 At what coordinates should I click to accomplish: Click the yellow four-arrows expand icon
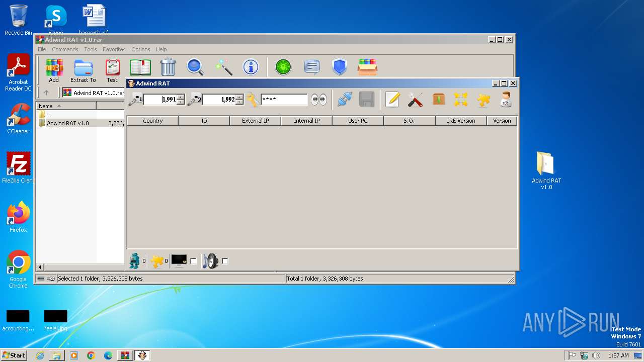pyautogui.click(x=461, y=100)
